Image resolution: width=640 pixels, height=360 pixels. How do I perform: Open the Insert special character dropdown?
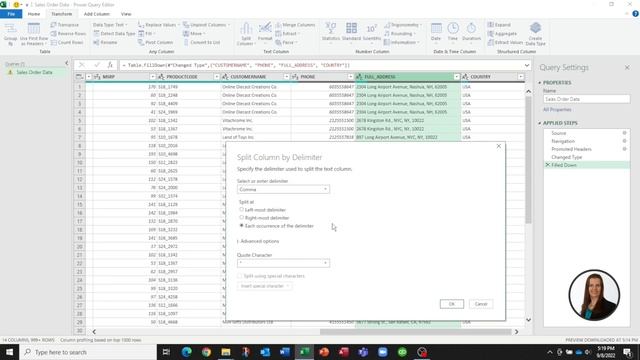(264, 286)
